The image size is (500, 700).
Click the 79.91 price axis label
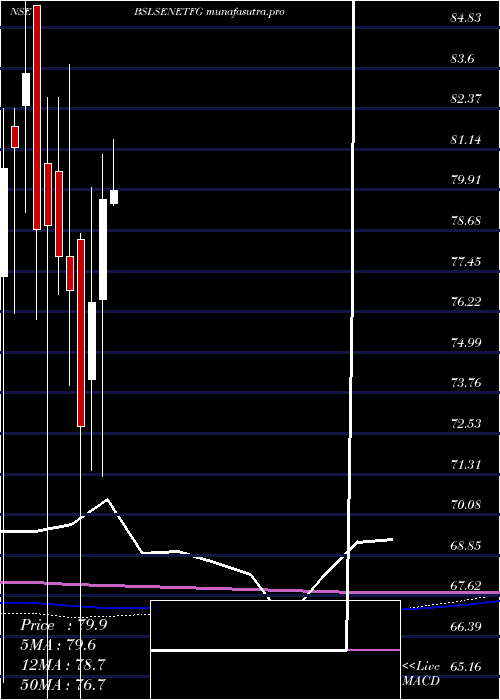(x=466, y=179)
